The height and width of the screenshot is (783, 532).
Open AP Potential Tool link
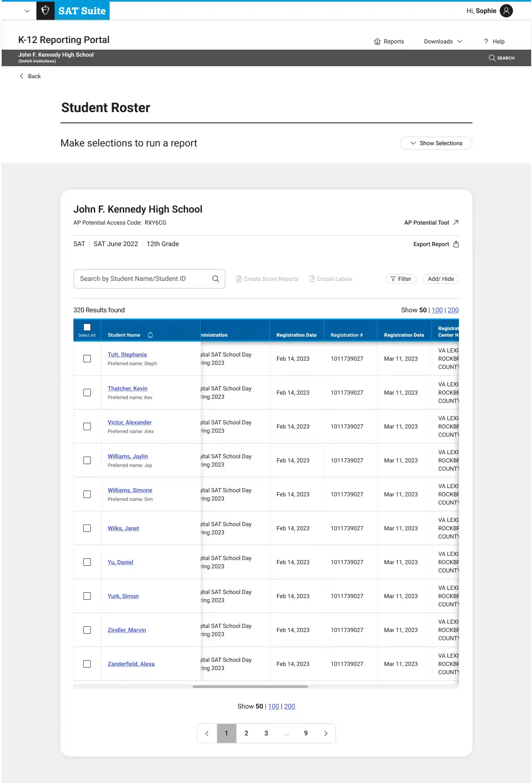(431, 223)
